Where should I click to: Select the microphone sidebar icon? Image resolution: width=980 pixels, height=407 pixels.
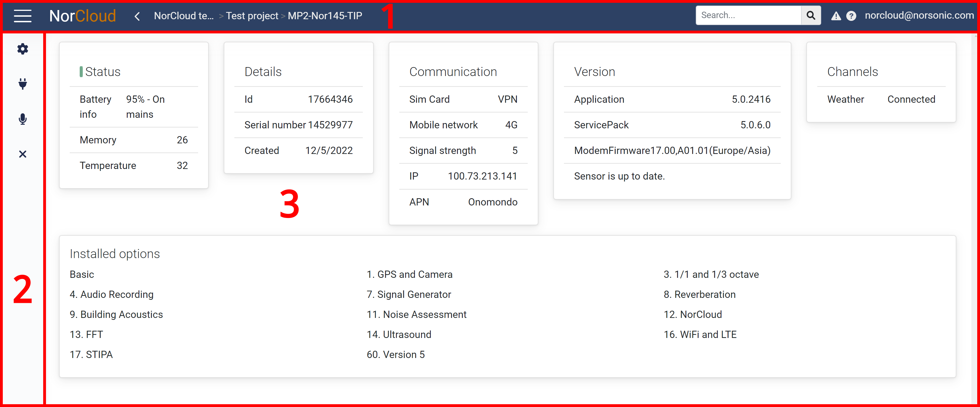(x=23, y=119)
